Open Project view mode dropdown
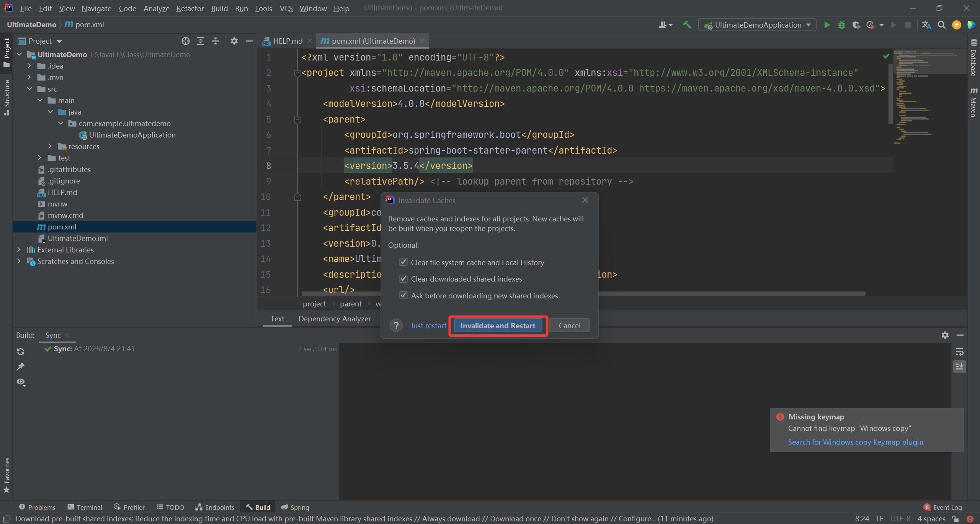980x524 pixels. 40,41
